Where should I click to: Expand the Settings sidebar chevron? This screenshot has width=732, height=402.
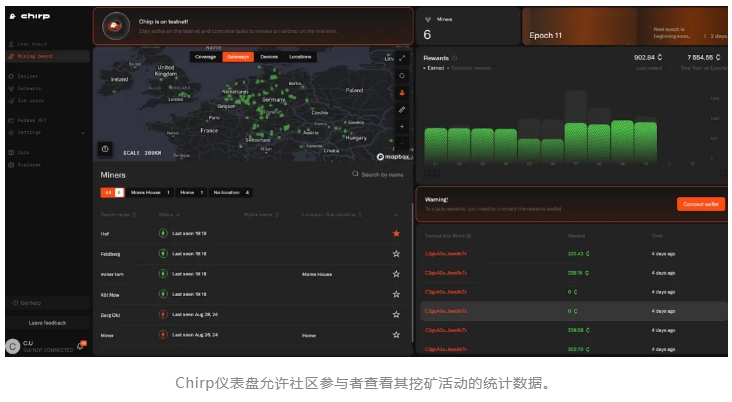pos(83,133)
